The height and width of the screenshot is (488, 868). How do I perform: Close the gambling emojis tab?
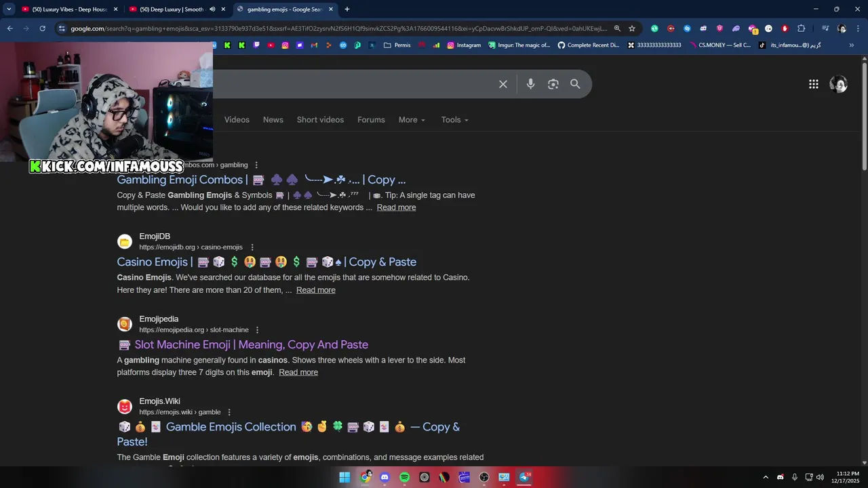point(331,9)
